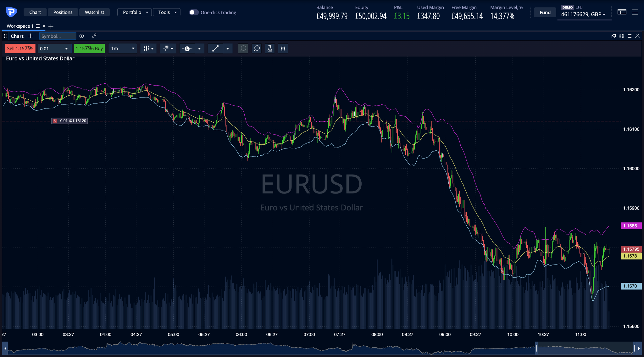
Task: Expand the Tools dropdown menu
Action: coord(167,12)
